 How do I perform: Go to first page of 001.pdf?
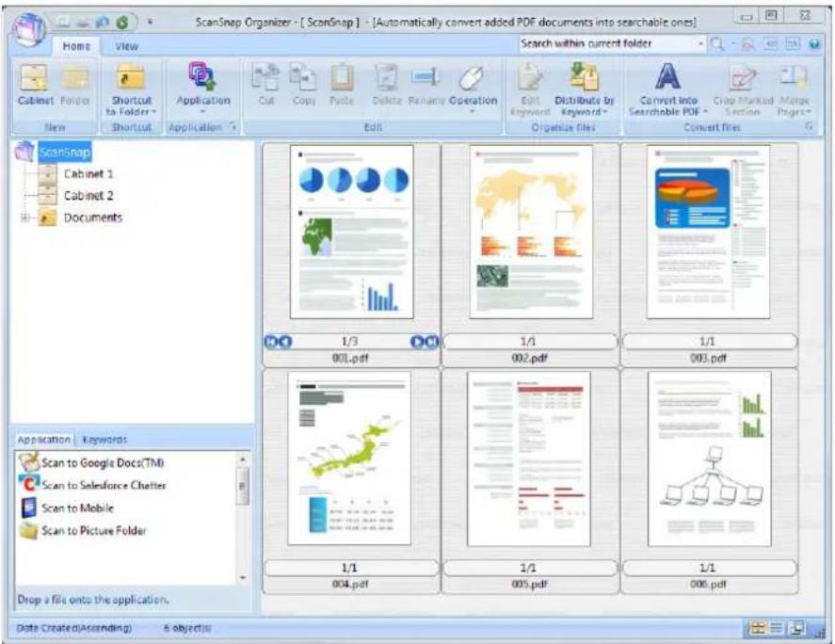coord(270,342)
